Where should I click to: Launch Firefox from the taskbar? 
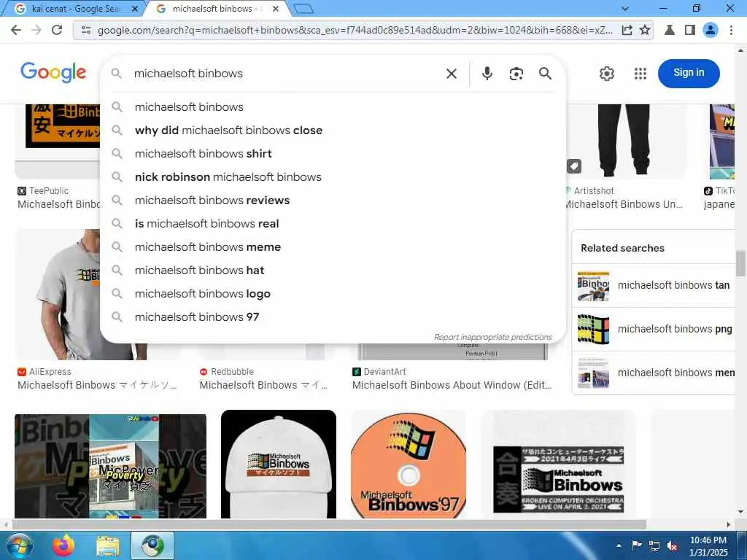coord(63,545)
